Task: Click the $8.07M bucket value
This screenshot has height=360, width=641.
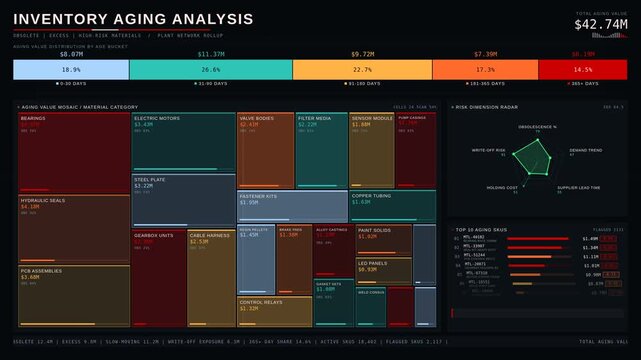Action: click(x=71, y=54)
